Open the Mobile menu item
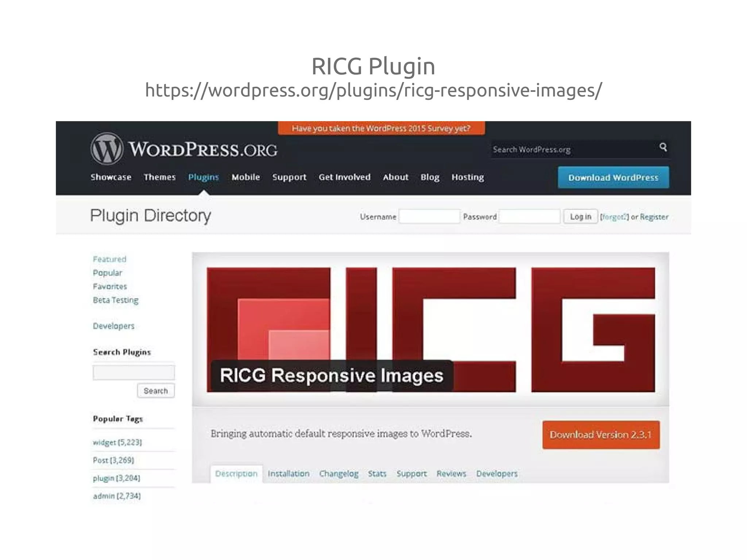Screen dimensions: 747x560 click(x=246, y=177)
